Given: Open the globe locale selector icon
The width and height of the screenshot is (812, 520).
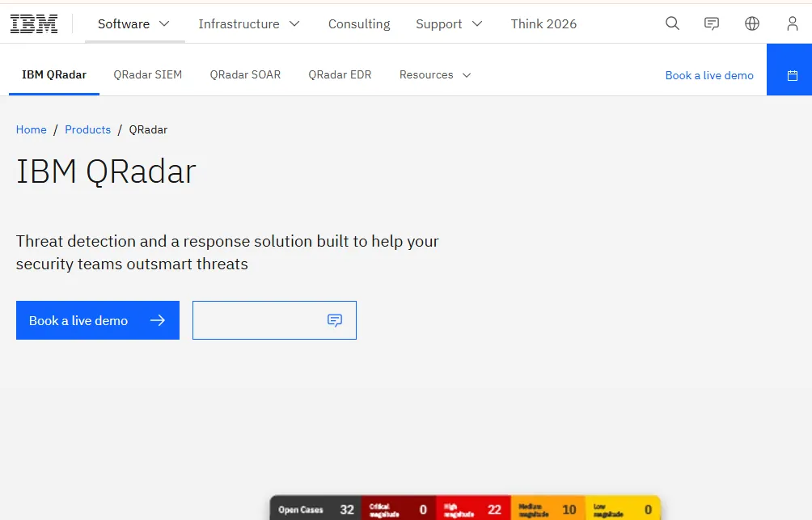Looking at the screenshot, I should pyautogui.click(x=752, y=23).
